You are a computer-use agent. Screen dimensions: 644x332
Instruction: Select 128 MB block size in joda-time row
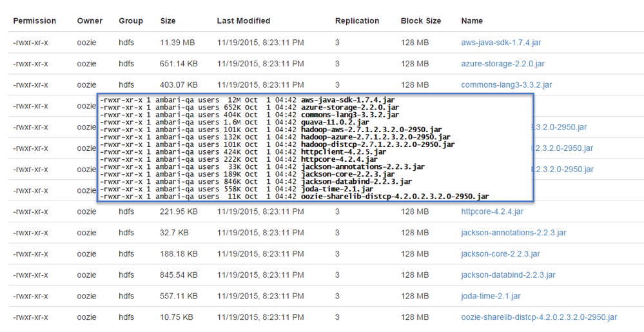click(415, 297)
